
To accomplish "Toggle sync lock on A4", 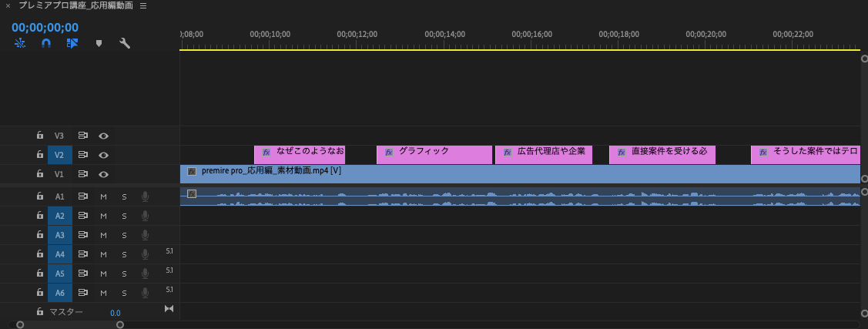I will [83, 254].
